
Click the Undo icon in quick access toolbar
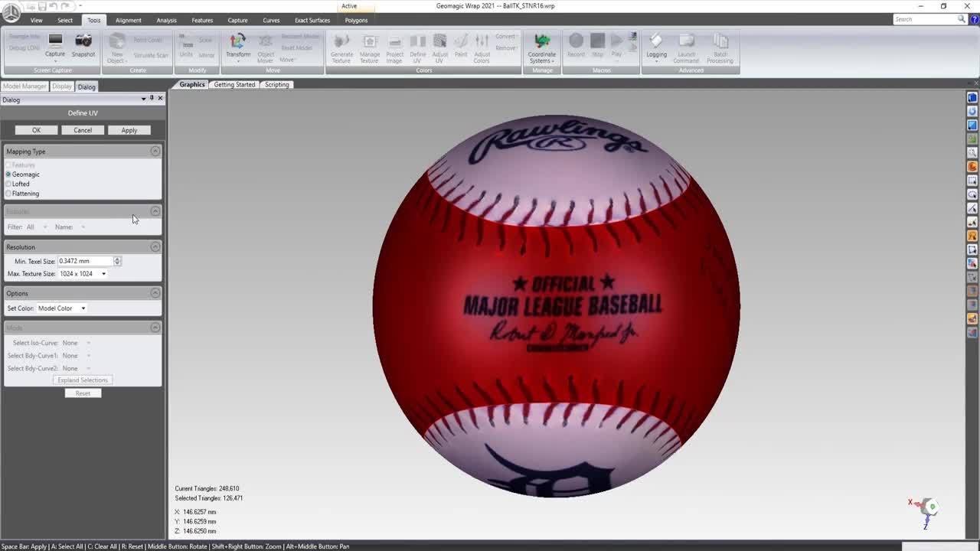click(54, 6)
